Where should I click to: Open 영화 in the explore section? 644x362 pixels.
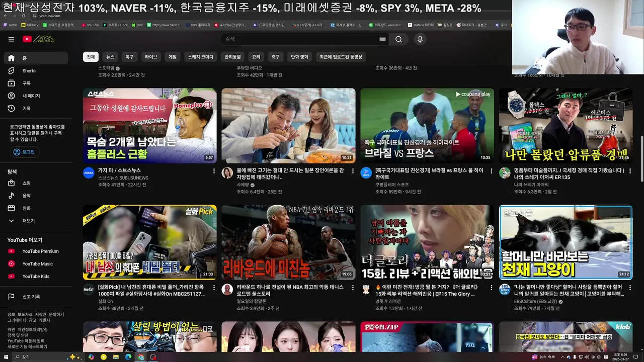click(35, 208)
